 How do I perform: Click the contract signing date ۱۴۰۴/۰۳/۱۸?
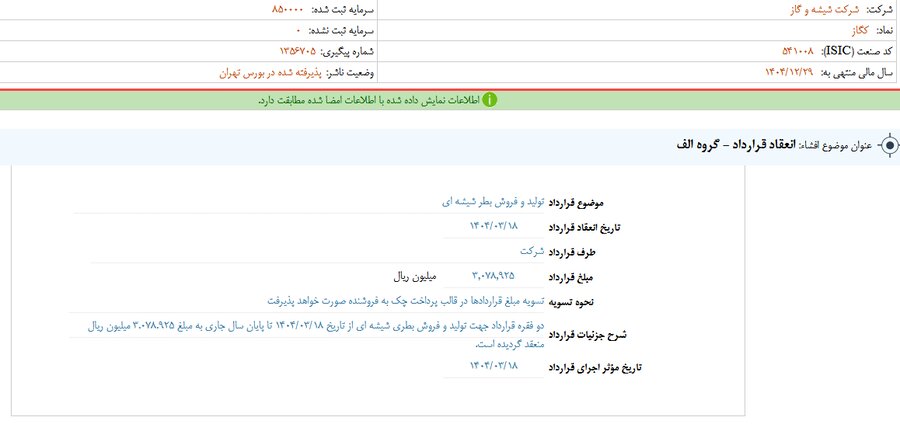pyautogui.click(x=493, y=226)
